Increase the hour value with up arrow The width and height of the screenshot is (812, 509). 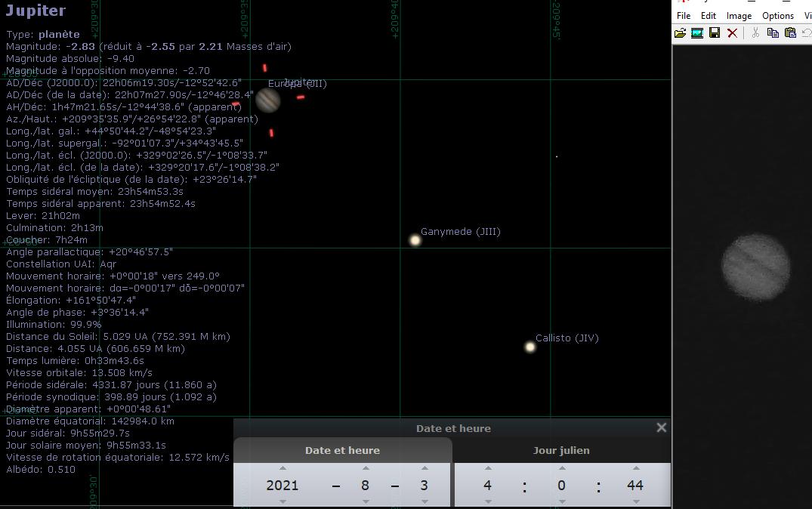tap(488, 468)
